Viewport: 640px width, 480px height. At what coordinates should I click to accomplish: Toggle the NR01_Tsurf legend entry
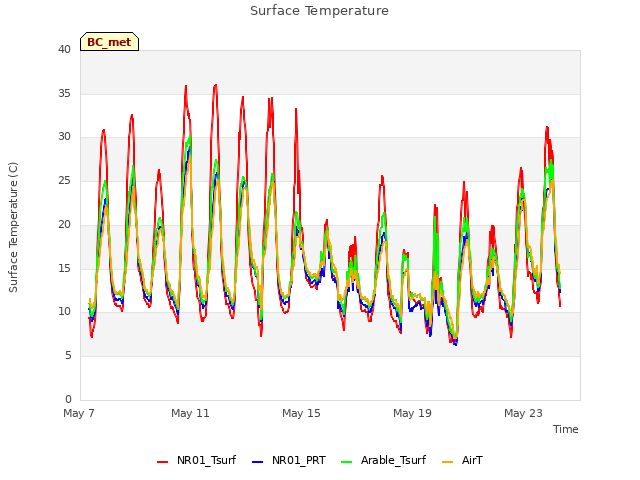coord(196,460)
